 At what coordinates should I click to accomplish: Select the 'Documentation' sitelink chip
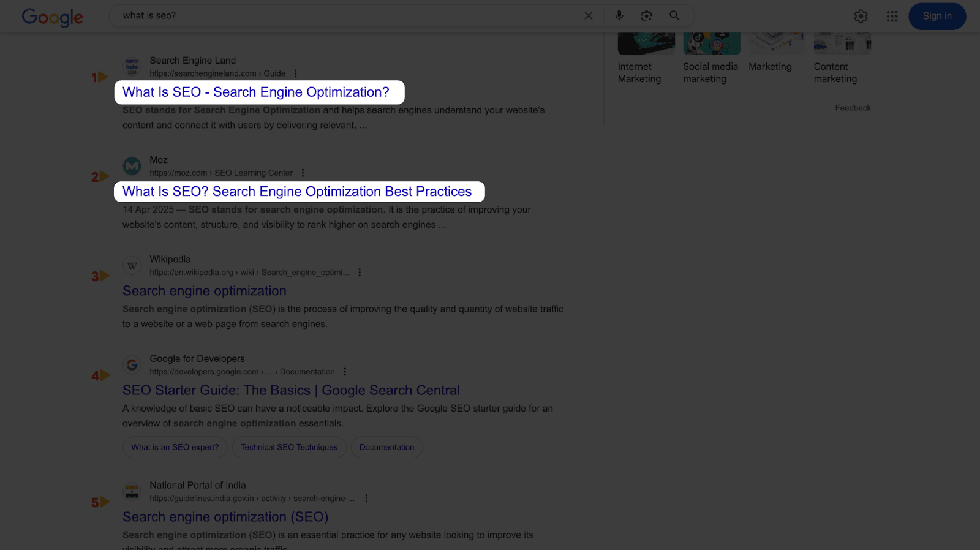387,447
